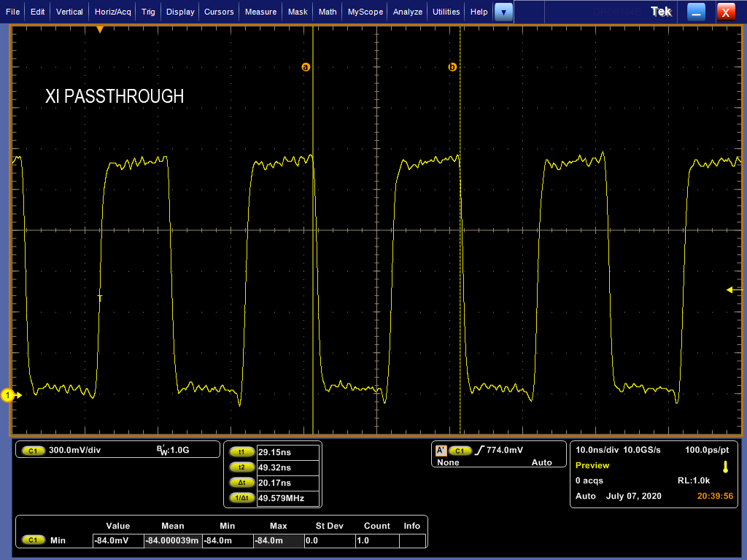This screenshot has width=747, height=560.
Task: Click the 10.0ns/div horizontal scale readout
Action: pos(597,450)
